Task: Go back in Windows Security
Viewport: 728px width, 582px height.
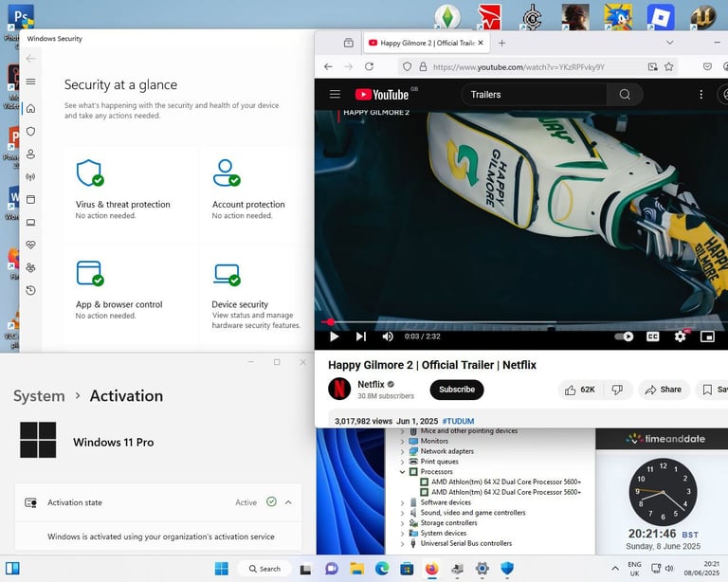Action: point(30,59)
